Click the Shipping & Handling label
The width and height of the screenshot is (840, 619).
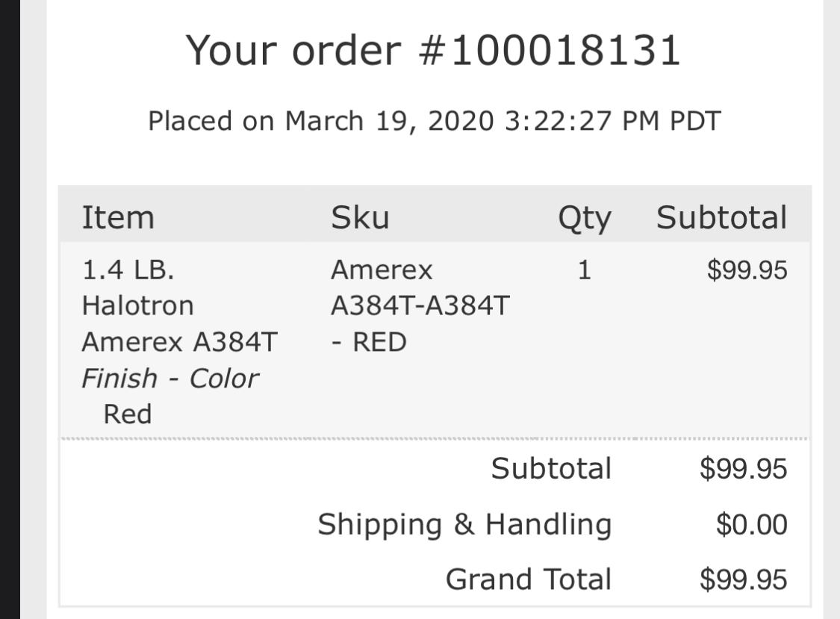pos(464,524)
